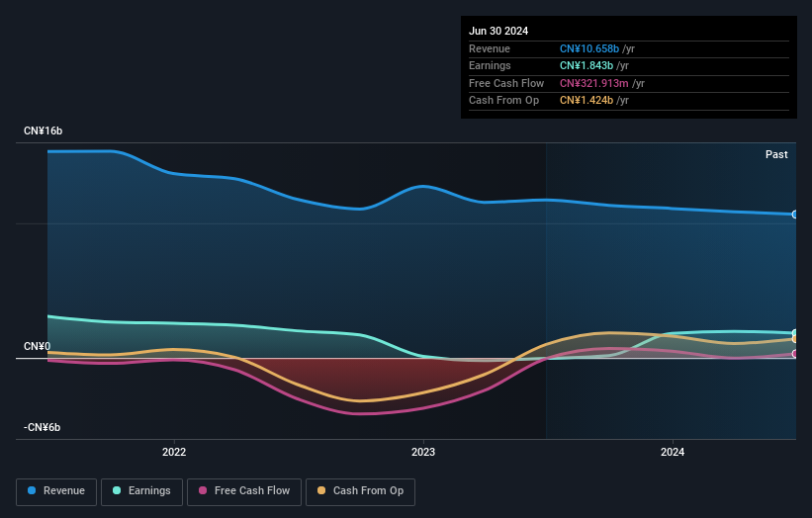Click the -CN¥6b y-axis label

click(x=42, y=427)
